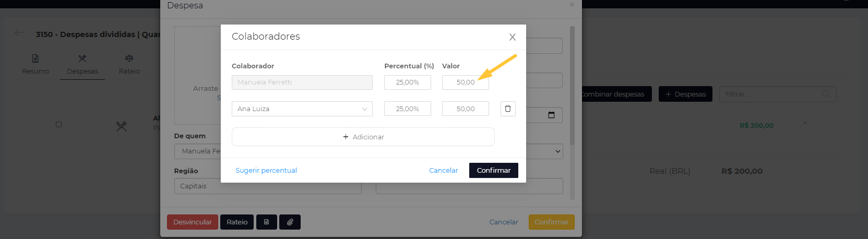
Task: Go back with the left arrow
Action: [x=19, y=33]
